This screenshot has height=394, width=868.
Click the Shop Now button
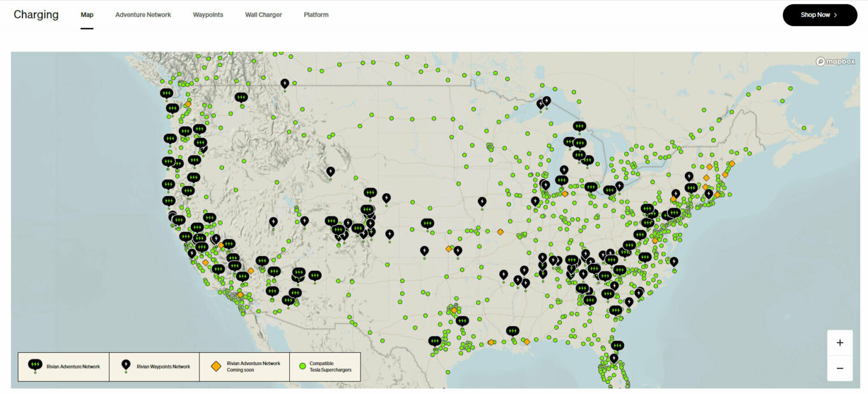(819, 15)
